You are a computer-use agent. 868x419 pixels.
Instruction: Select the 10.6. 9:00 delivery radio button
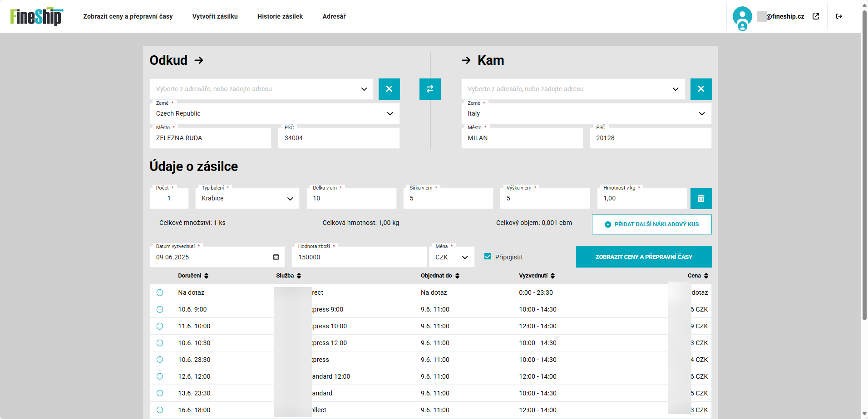pyautogui.click(x=160, y=309)
